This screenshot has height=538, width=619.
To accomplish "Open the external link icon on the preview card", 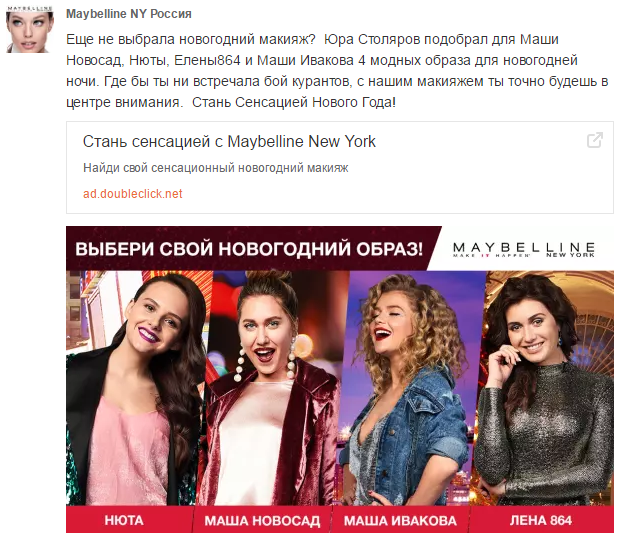I will 595,140.
